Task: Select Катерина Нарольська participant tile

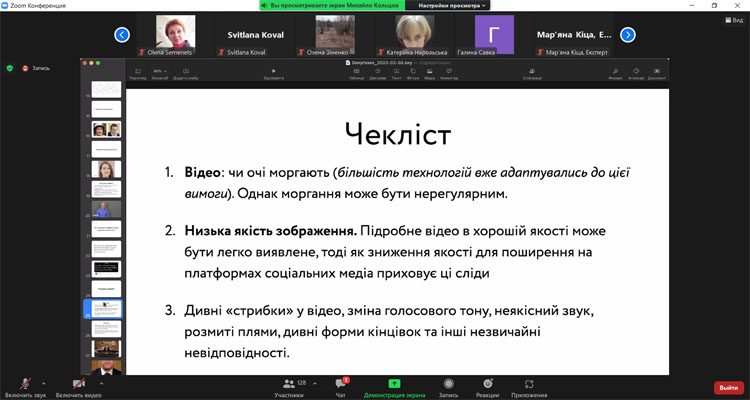Action: point(415,35)
